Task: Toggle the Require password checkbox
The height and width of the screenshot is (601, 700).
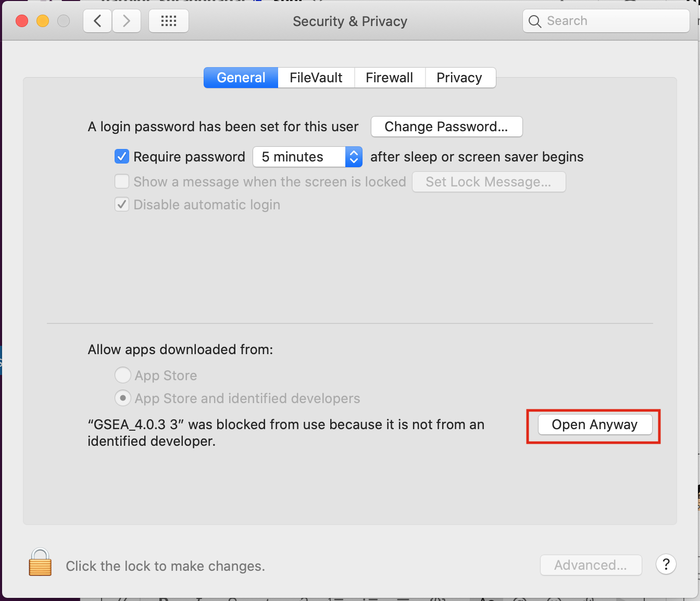Action: coord(122,157)
